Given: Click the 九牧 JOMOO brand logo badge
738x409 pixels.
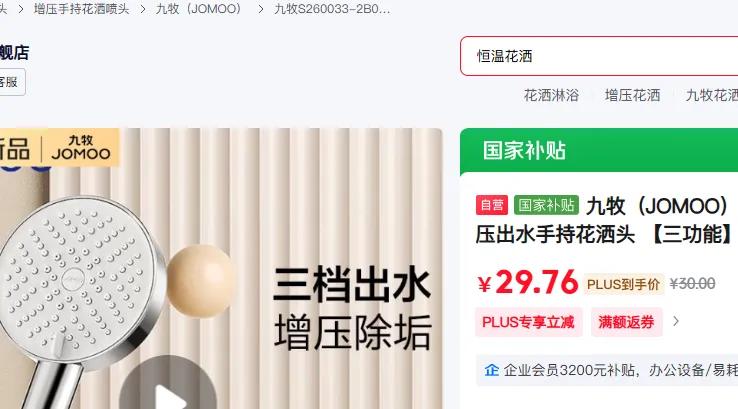Looking at the screenshot, I should pyautogui.click(x=81, y=147).
